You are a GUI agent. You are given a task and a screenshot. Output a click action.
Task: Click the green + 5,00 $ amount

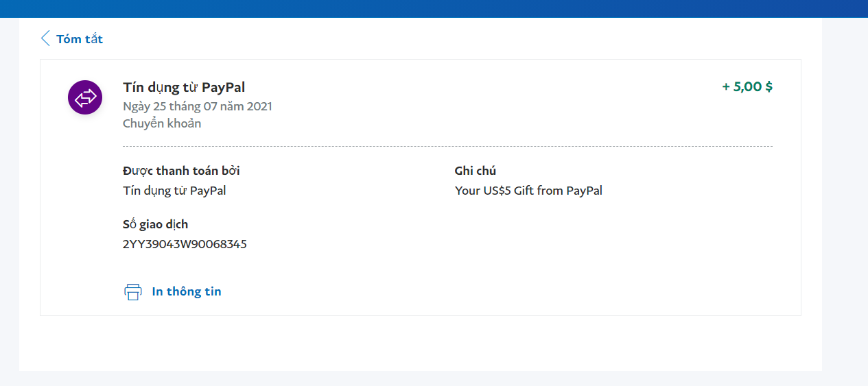point(747,87)
